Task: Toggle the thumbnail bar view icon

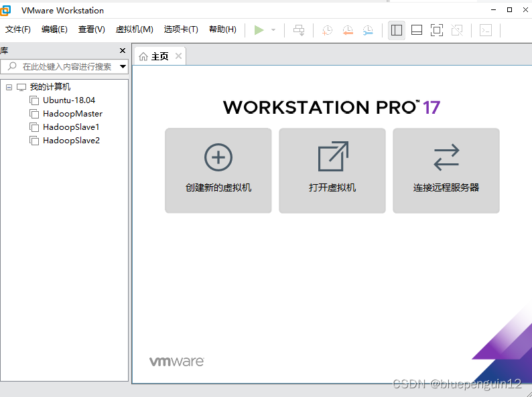Action: 417,30
